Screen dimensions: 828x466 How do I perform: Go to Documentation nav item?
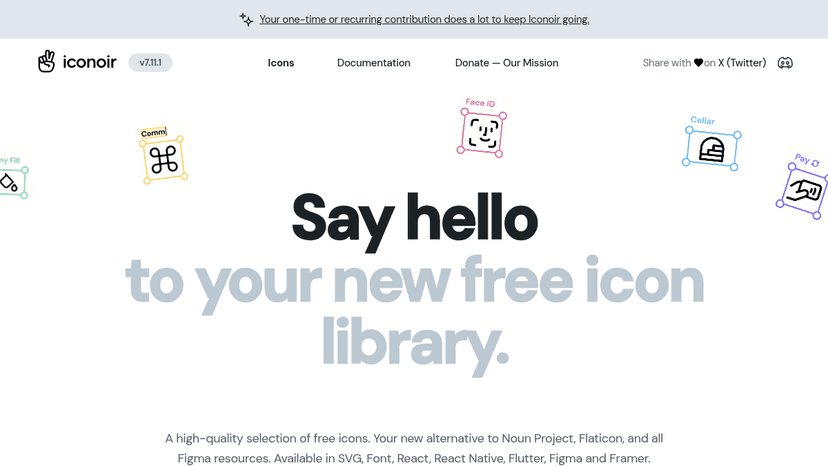373,63
